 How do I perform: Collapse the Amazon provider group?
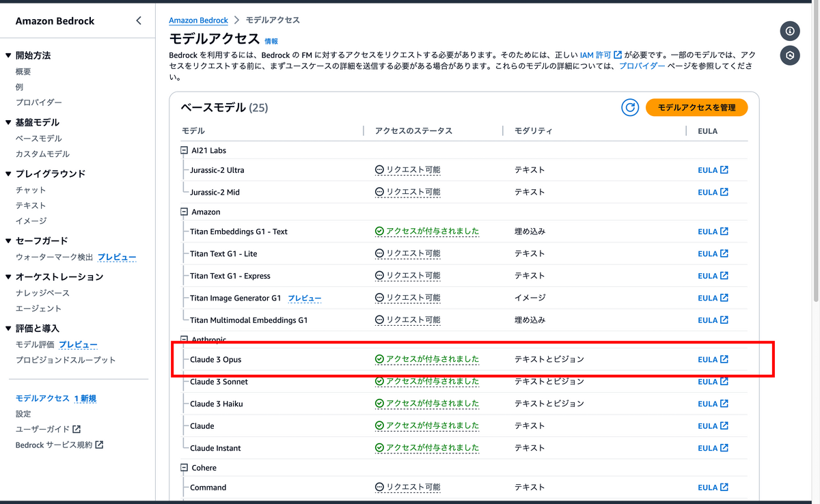tap(184, 212)
